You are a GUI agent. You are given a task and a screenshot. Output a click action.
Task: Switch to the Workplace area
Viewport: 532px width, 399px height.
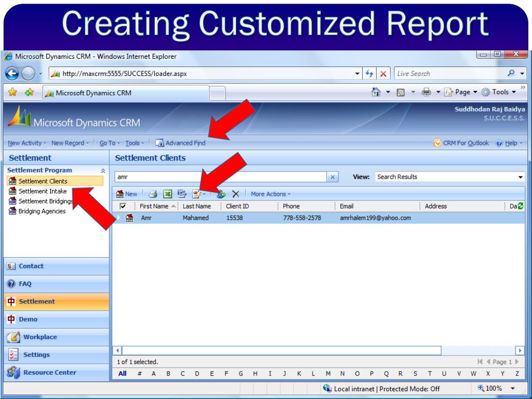point(56,337)
